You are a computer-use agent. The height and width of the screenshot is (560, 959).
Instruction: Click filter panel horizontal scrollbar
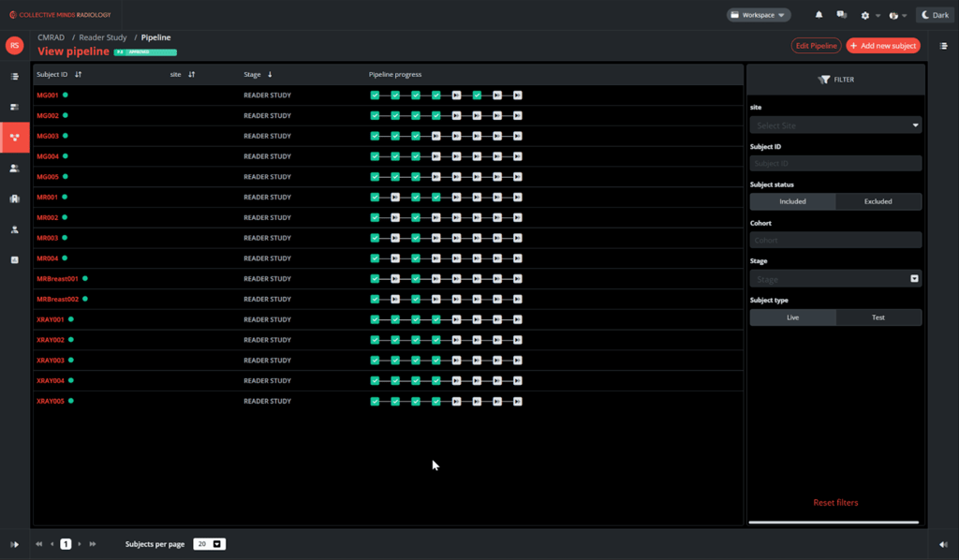point(834,523)
